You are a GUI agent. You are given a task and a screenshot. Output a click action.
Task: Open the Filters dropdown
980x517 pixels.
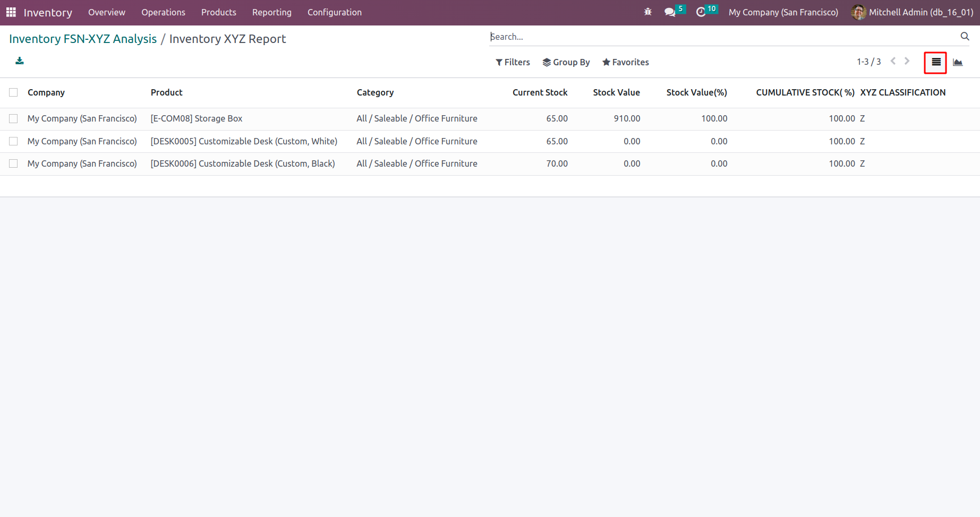click(513, 62)
